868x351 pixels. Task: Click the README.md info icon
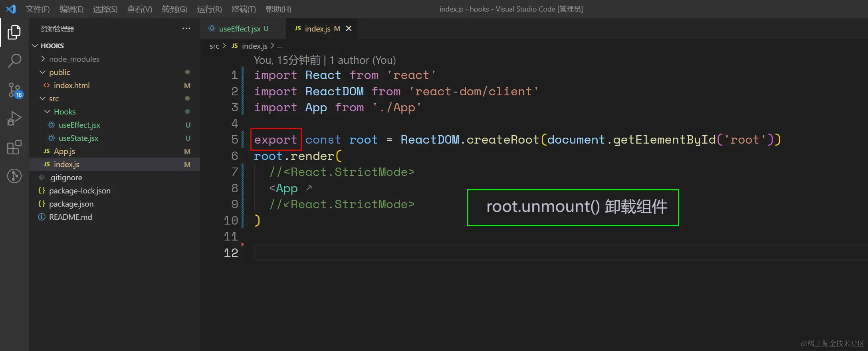pyautogui.click(x=42, y=217)
